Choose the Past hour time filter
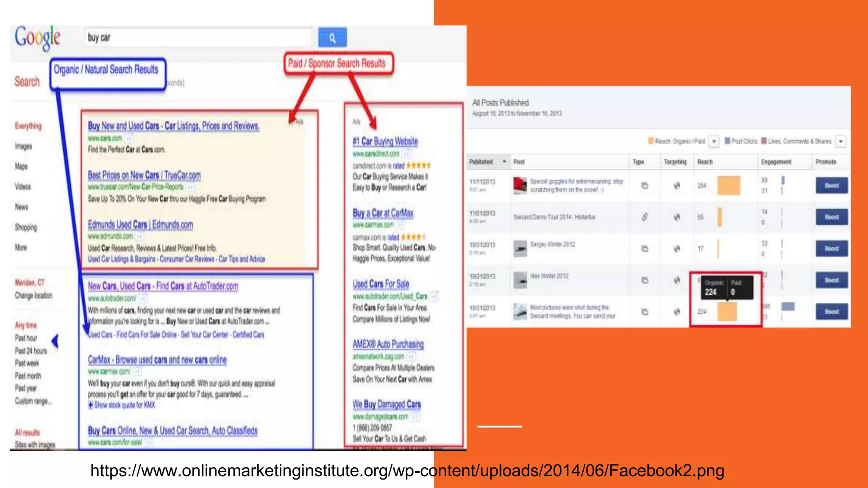 (26, 338)
